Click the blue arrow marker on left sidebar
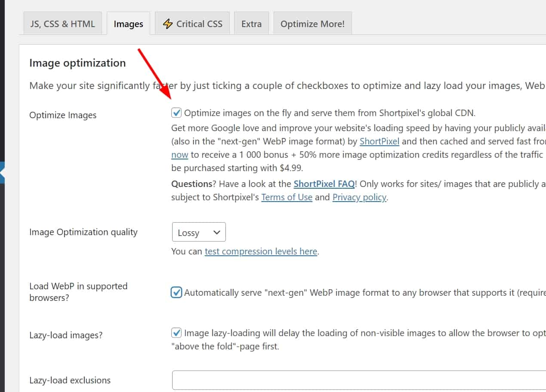 point(2,173)
